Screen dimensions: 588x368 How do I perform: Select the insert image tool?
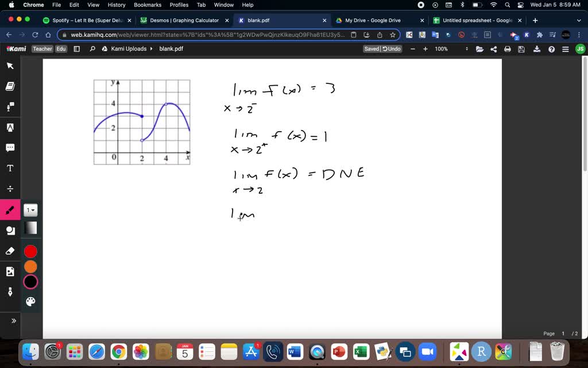coord(10,271)
